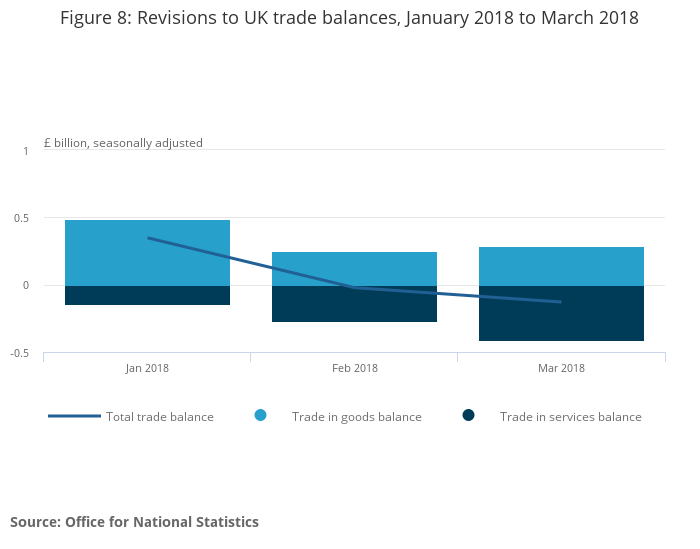
Task: Select the Mar 2018 light blue goods bar
Action: click(561, 265)
